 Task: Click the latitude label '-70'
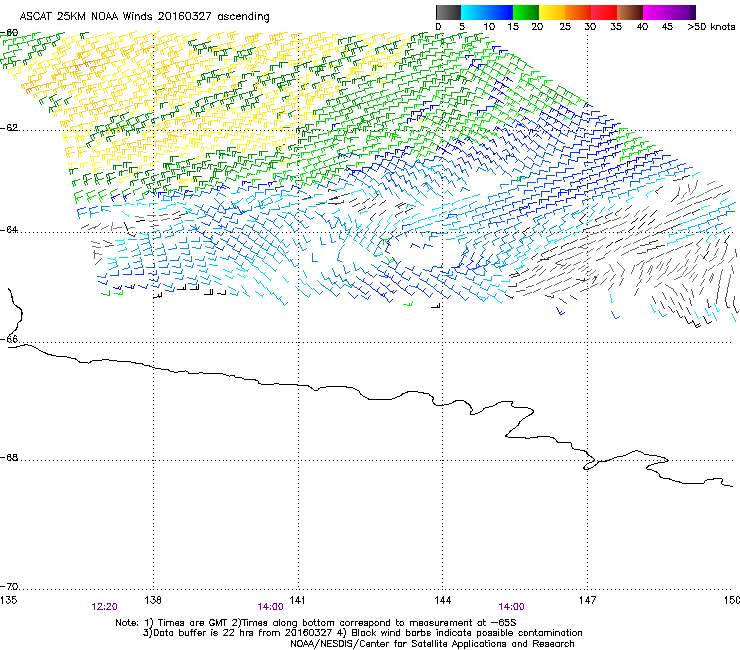[x=10, y=587]
